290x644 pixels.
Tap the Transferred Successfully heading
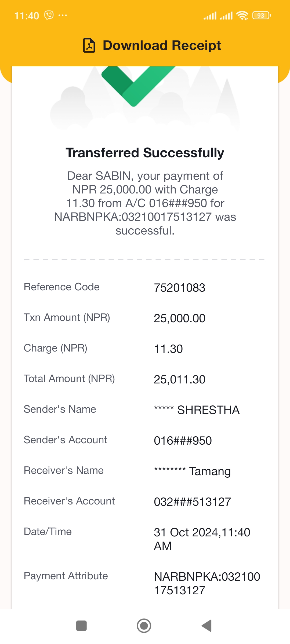pyautogui.click(x=145, y=153)
